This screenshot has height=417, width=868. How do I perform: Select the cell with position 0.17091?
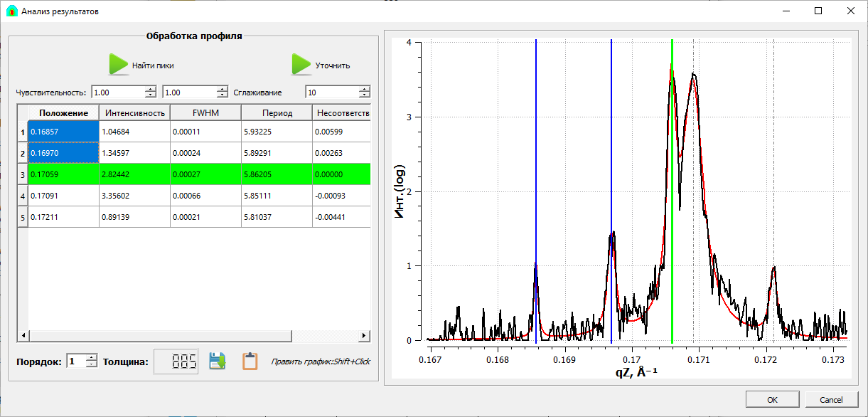pos(63,196)
